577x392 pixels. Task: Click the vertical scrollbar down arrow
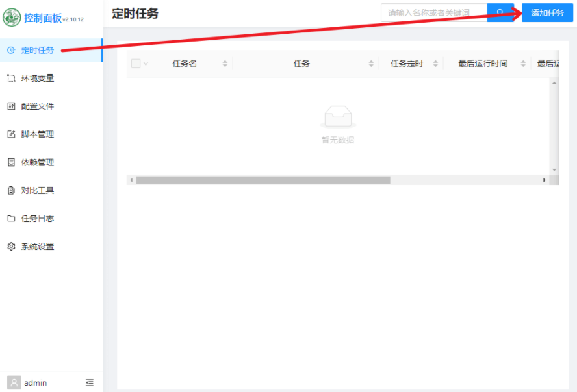(x=554, y=170)
